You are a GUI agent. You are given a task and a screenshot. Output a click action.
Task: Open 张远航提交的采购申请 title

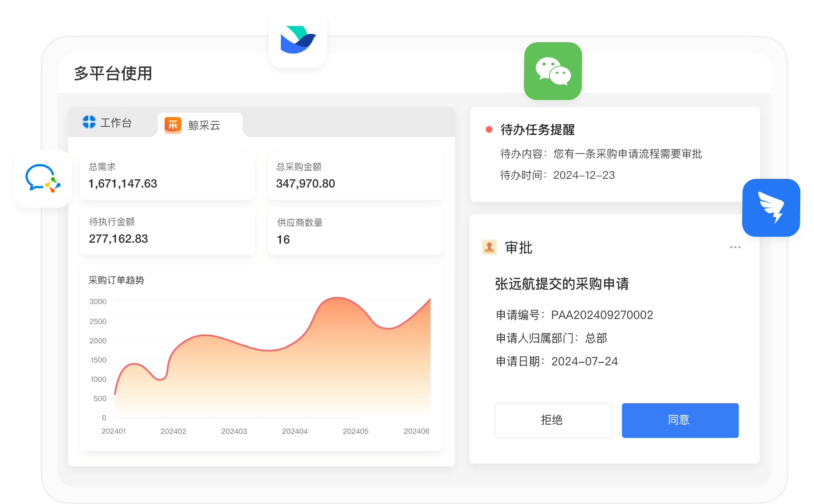(562, 284)
